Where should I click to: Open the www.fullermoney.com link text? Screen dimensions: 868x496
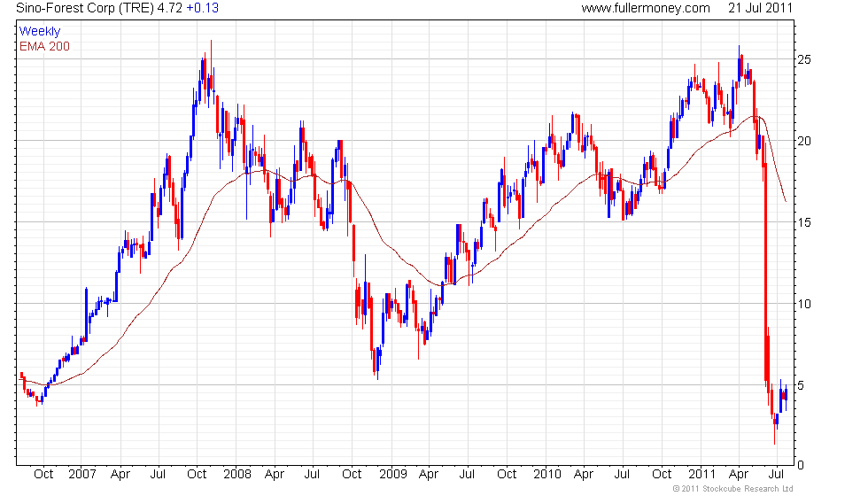click(646, 8)
